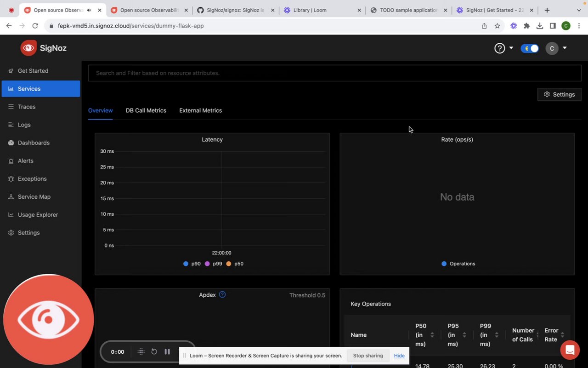This screenshot has width=588, height=368.
Task: Switch to TODO sample application tab
Action: coord(408,10)
